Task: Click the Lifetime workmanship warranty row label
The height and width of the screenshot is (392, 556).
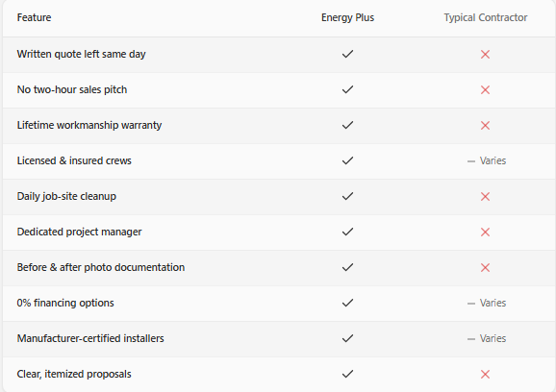Action: 89,125
